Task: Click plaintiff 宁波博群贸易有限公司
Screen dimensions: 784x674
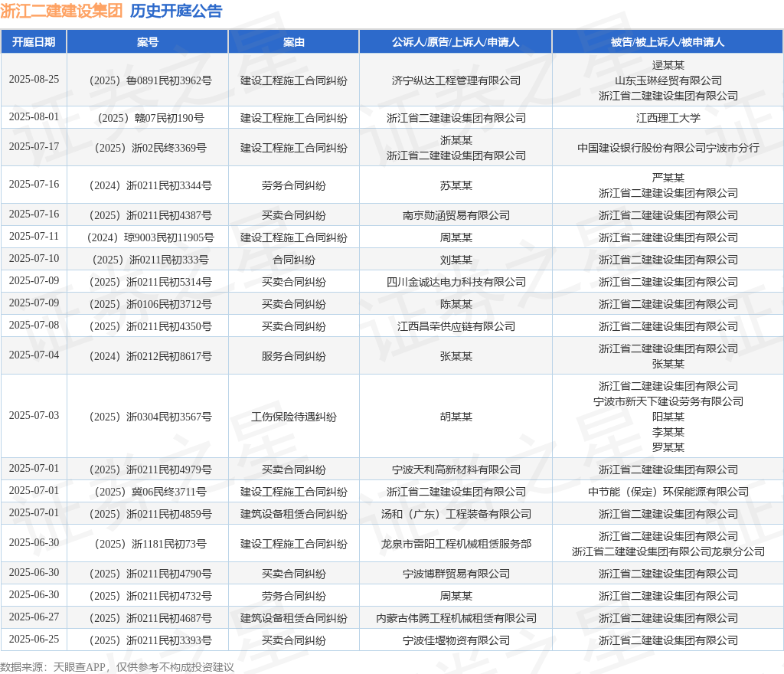Action: (x=456, y=574)
